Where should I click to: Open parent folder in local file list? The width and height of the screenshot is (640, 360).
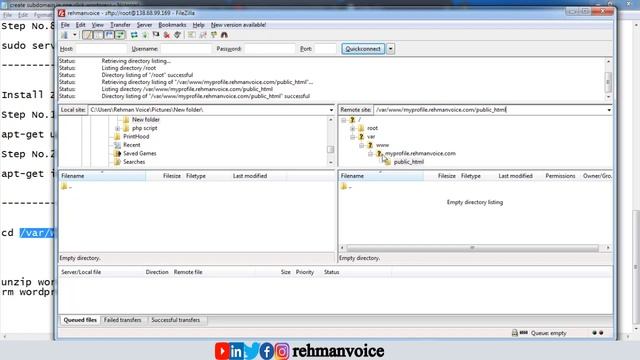[x=67, y=187]
